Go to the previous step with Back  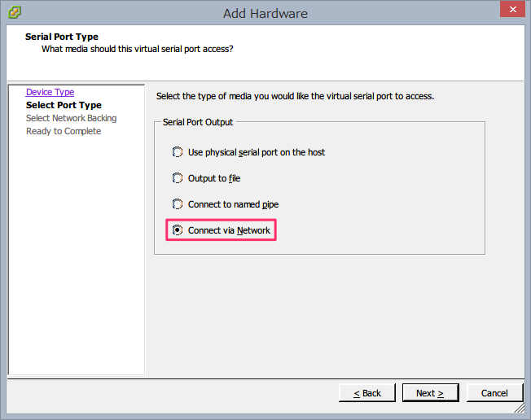(x=367, y=393)
